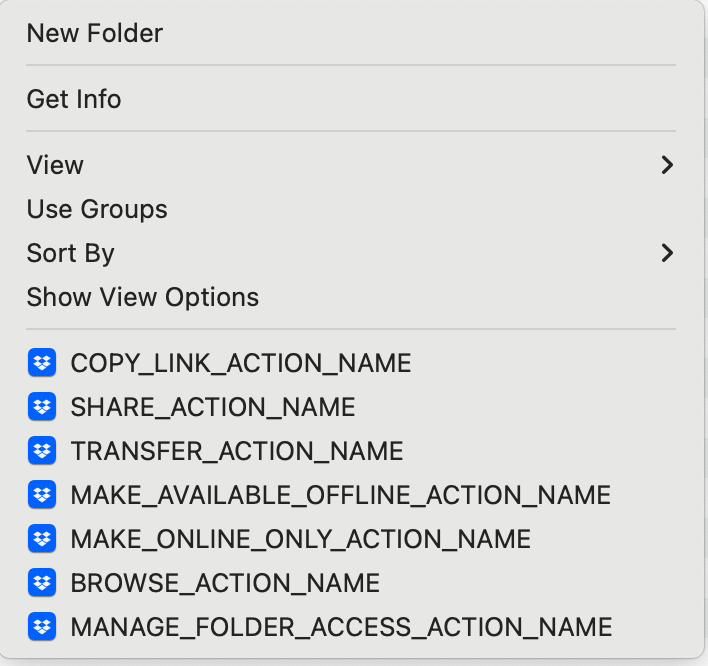
Task: Open the MANAGE_FOLDER_ACCESS_ACTION_NAME text entry
Action: coord(341,627)
